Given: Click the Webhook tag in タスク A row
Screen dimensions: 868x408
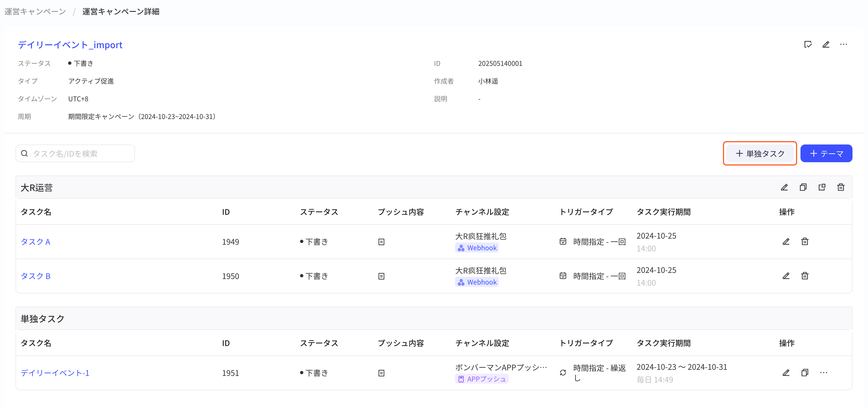Looking at the screenshot, I should (477, 248).
